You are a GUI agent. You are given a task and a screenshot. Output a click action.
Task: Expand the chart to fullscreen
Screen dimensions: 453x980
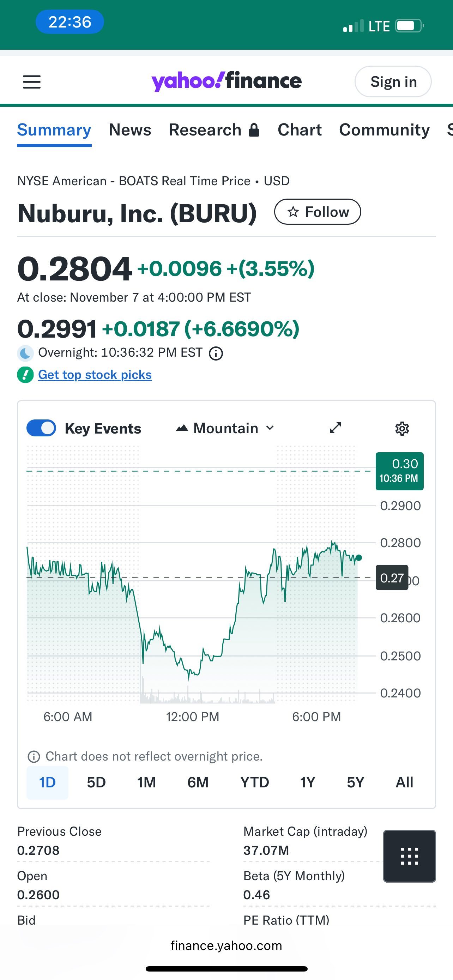335,428
